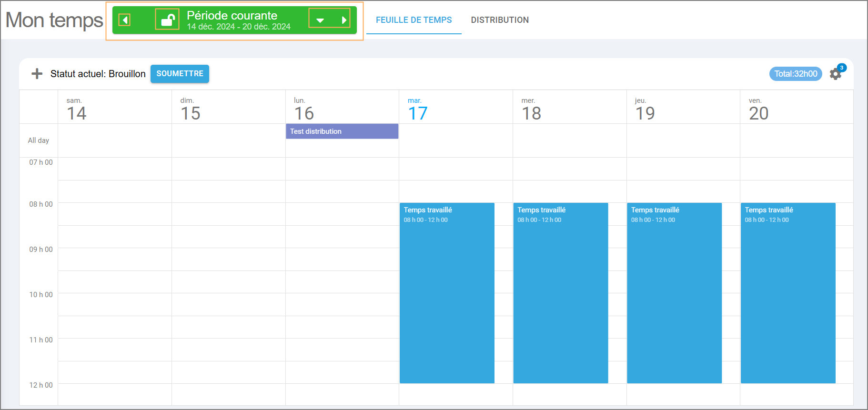Click the highlighted Tuesday 17 date header
Screen dimensions: 868x410
(x=456, y=107)
